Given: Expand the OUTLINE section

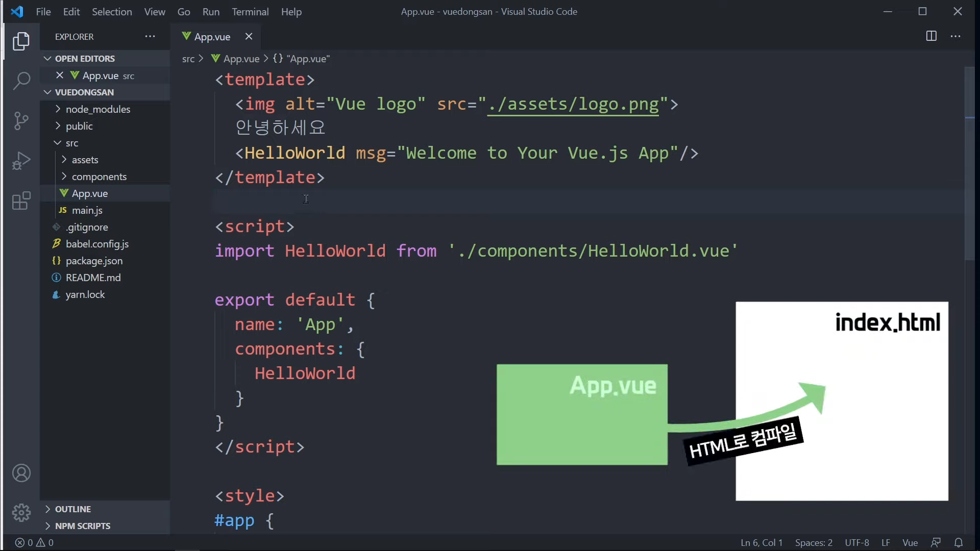Looking at the screenshot, I should coord(73,509).
